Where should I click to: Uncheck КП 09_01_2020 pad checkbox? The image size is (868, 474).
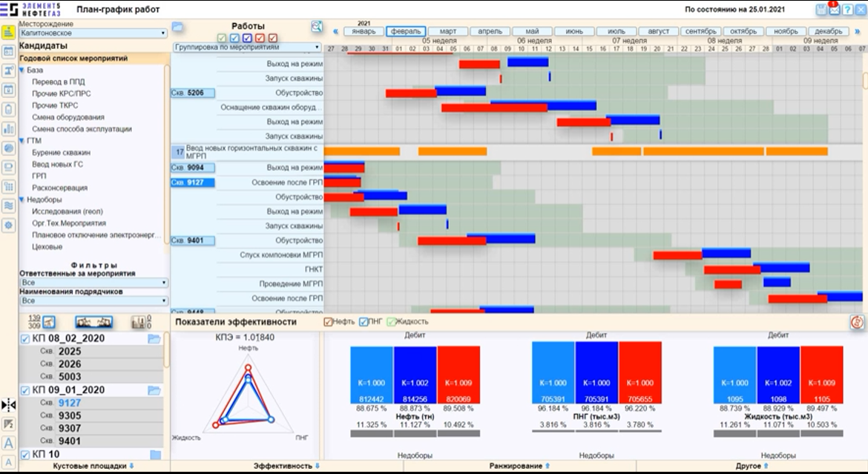pos(25,390)
